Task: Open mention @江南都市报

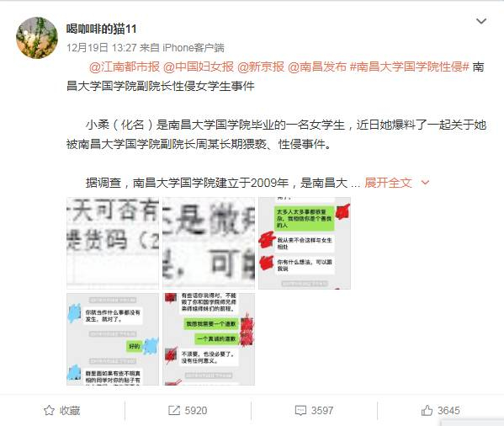Action: tap(125, 67)
